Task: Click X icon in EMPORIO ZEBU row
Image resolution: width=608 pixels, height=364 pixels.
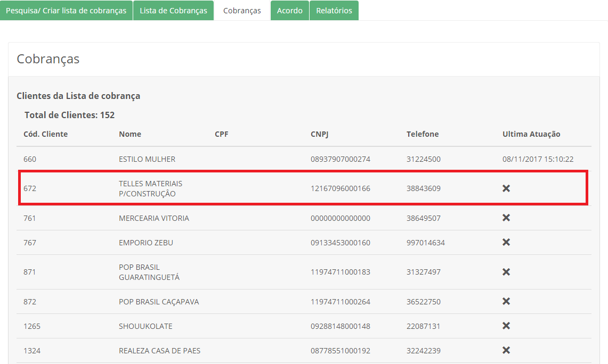Action: 506,242
